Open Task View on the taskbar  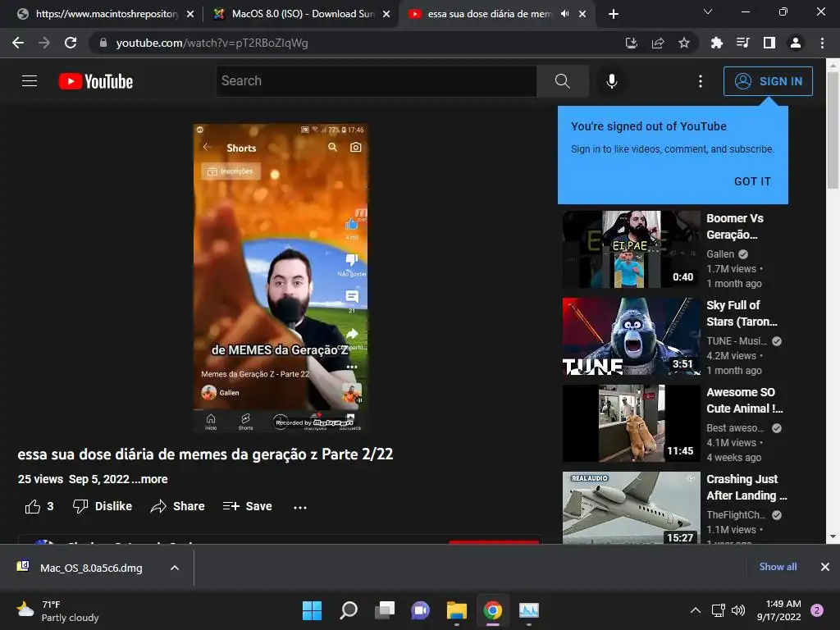385,610
